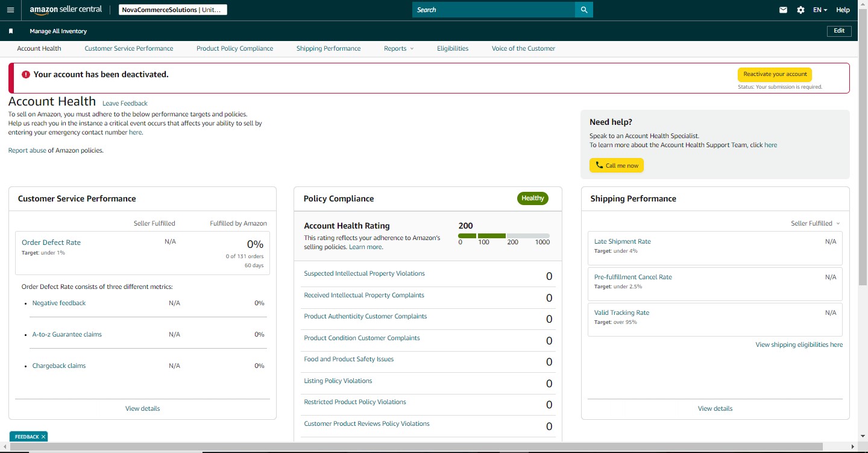The width and height of the screenshot is (868, 453).
Task: Open the EN language dropdown
Action: click(820, 10)
